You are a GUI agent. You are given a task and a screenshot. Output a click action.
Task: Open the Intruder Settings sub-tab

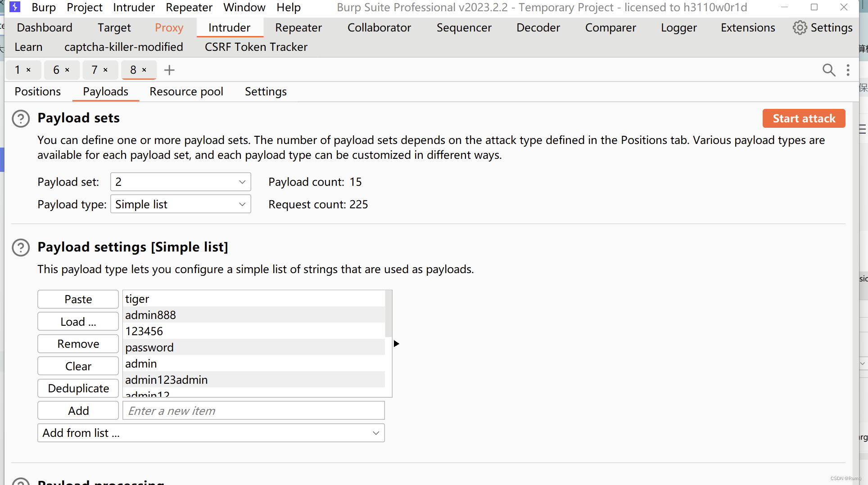point(266,91)
